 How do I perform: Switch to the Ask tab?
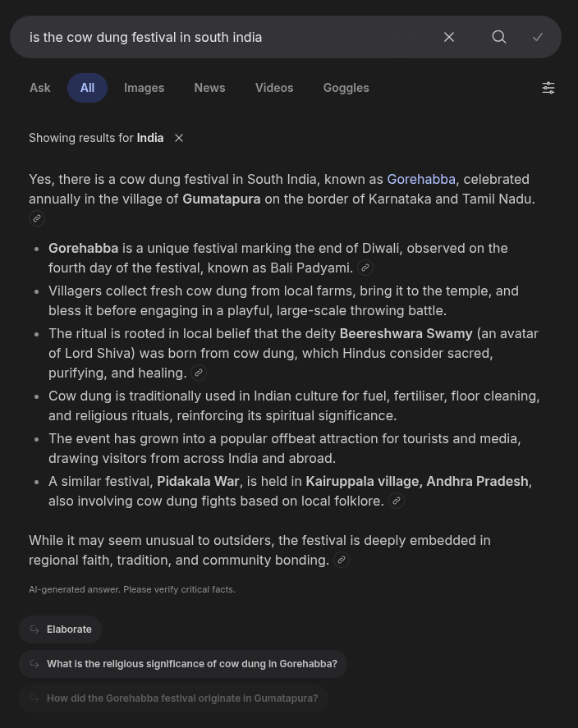point(40,88)
